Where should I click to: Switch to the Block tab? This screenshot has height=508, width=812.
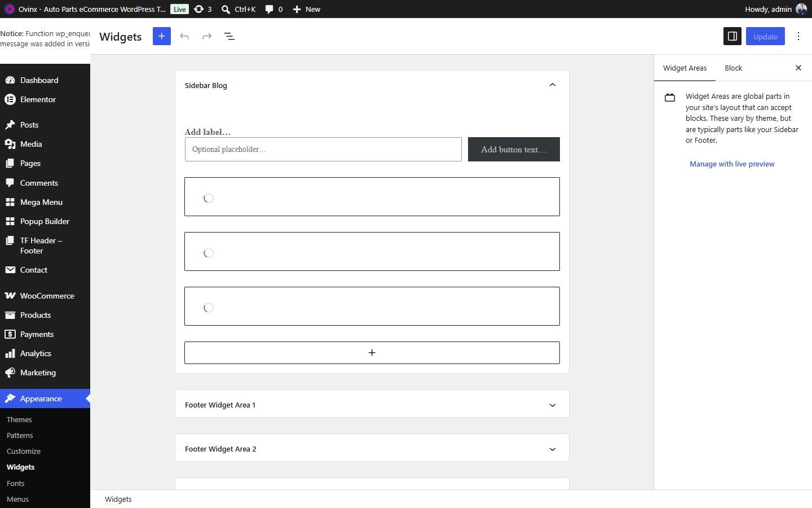coord(734,68)
